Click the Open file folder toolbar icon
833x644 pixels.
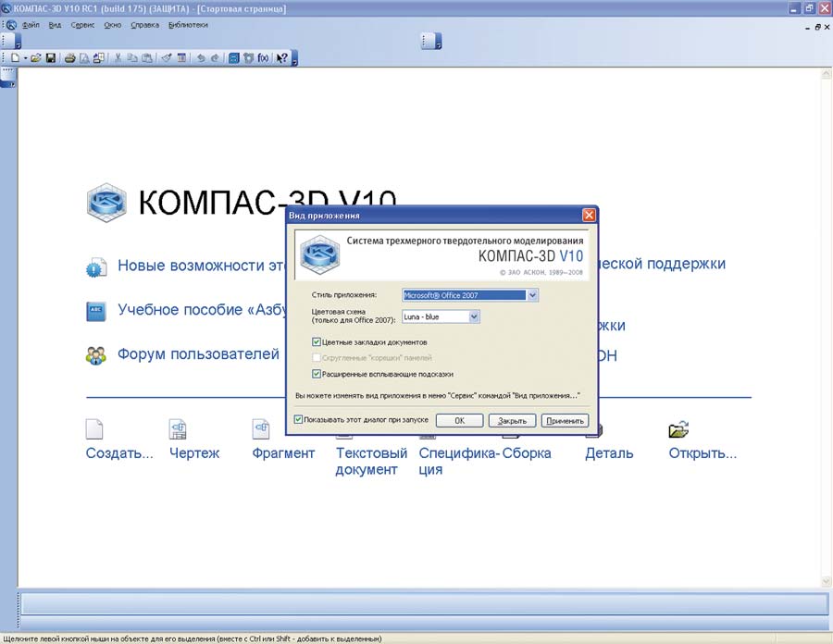pyautogui.click(x=35, y=58)
